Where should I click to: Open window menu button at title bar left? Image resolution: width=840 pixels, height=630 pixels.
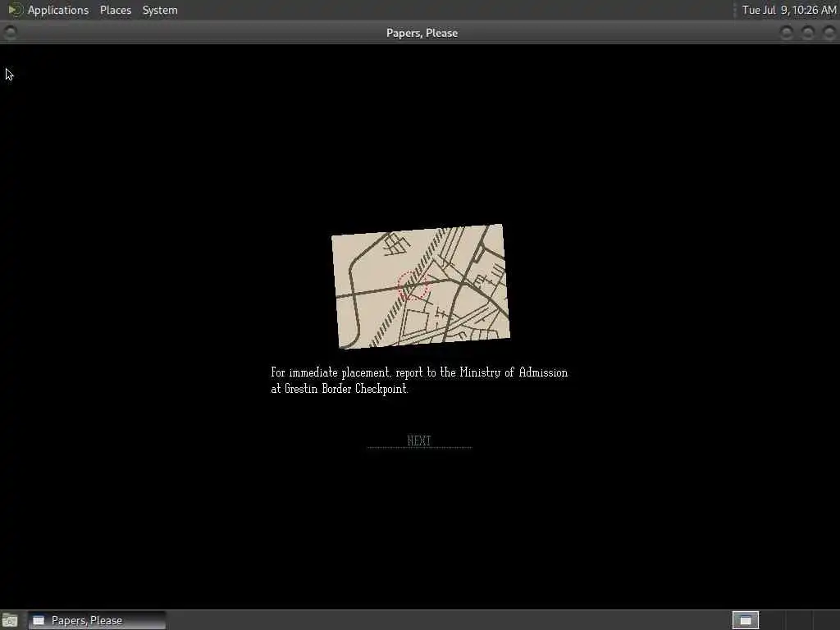point(10,33)
